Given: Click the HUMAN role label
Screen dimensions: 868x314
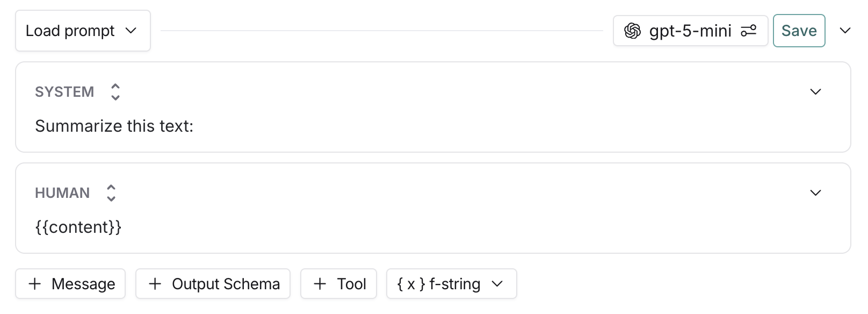Looking at the screenshot, I should point(62,192).
